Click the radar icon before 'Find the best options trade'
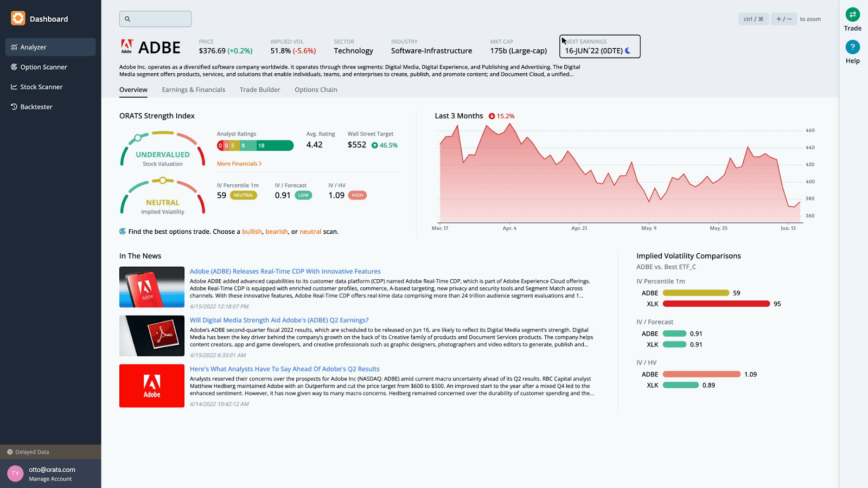The height and width of the screenshot is (488, 868). (123, 232)
